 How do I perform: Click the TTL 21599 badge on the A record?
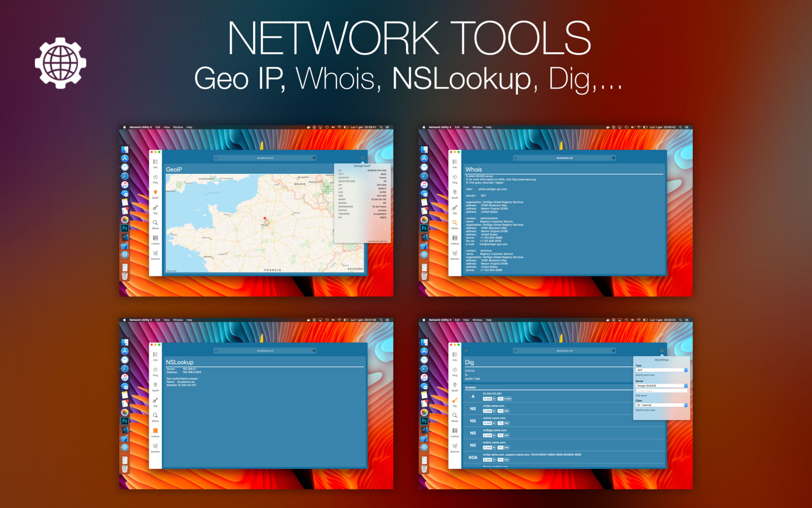click(x=505, y=399)
